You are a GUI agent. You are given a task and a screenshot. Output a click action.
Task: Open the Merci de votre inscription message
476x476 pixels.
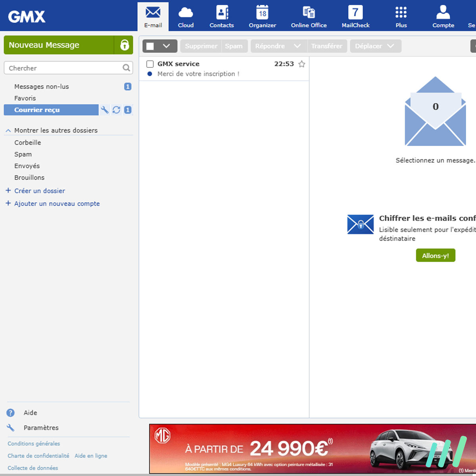click(198, 74)
